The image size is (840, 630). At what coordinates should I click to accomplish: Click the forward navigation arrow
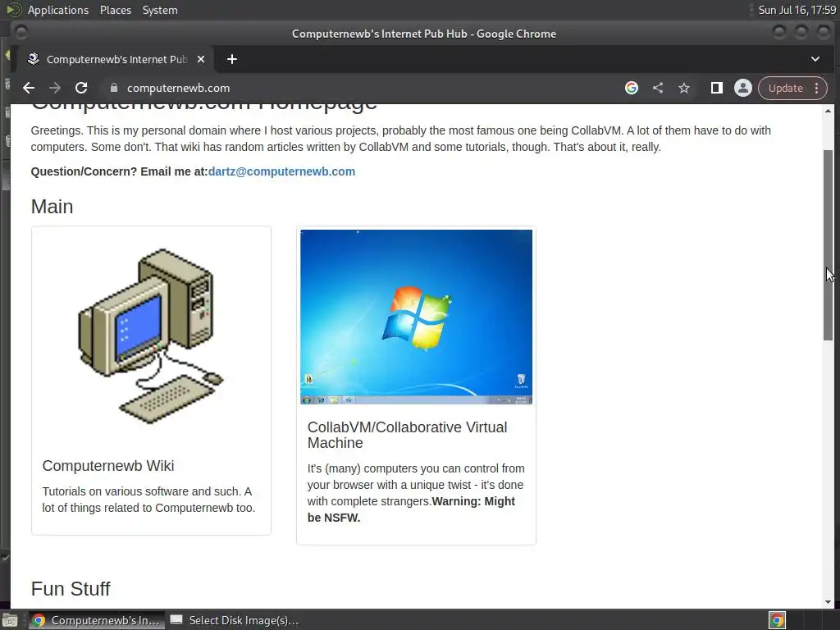coord(55,88)
